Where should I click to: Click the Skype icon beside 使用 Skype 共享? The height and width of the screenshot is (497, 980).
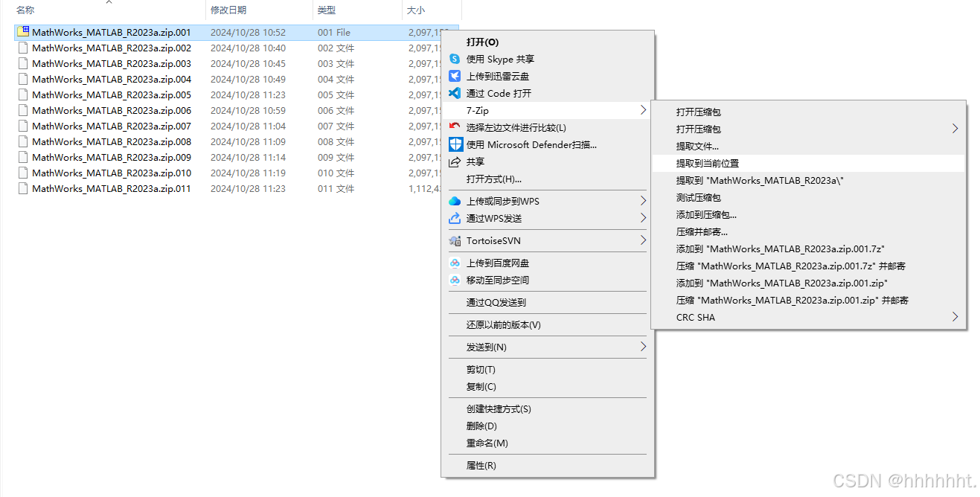pos(455,59)
